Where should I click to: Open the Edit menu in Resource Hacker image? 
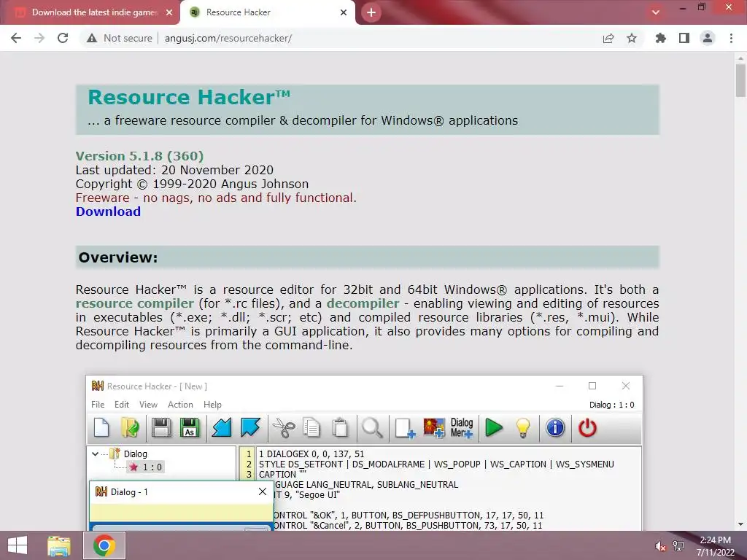coord(122,404)
